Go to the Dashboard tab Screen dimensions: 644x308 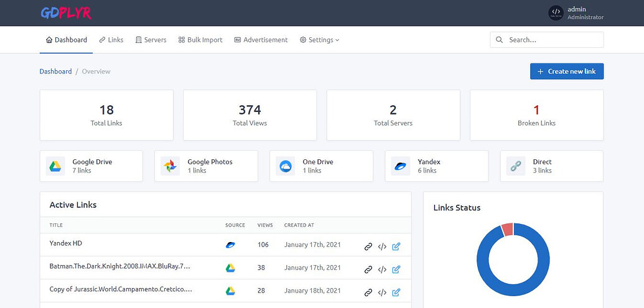point(66,40)
